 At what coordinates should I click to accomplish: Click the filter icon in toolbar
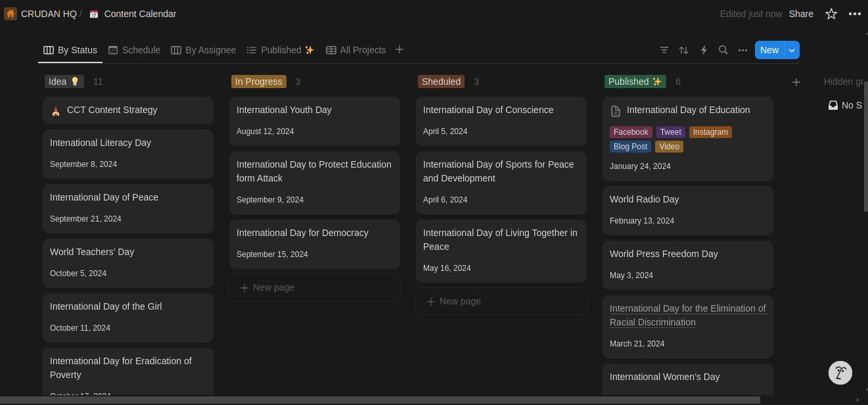coord(664,50)
